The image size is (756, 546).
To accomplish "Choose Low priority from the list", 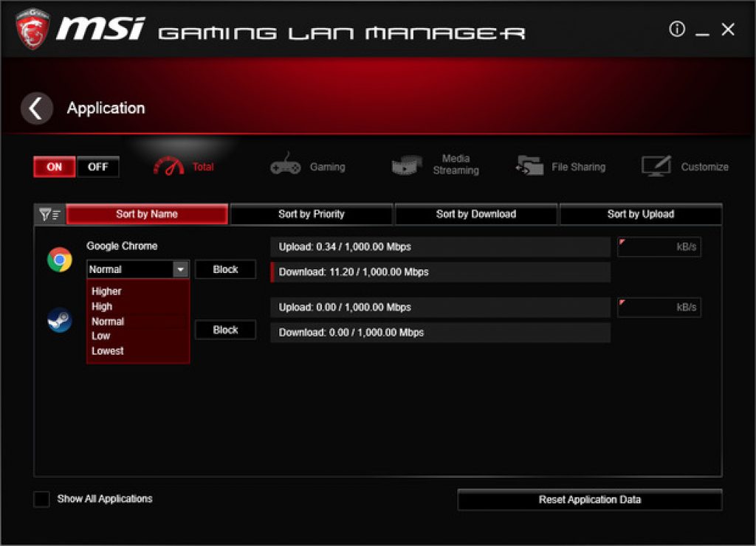I will click(100, 336).
